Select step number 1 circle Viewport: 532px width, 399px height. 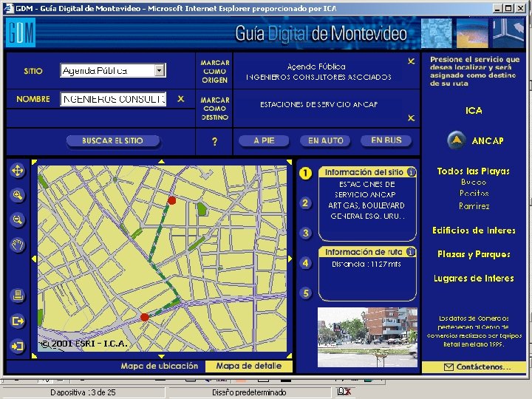(305, 174)
